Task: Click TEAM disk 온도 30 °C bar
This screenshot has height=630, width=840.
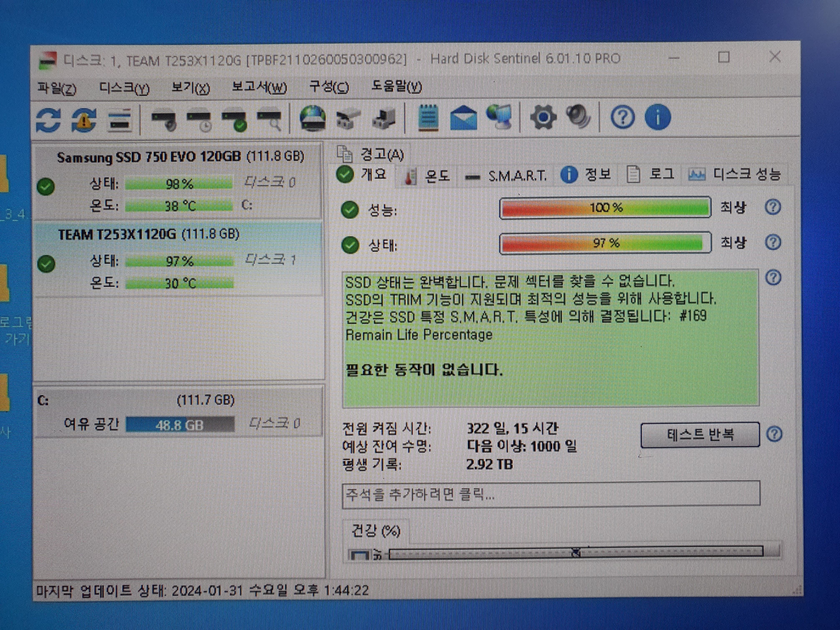Action: tap(180, 283)
